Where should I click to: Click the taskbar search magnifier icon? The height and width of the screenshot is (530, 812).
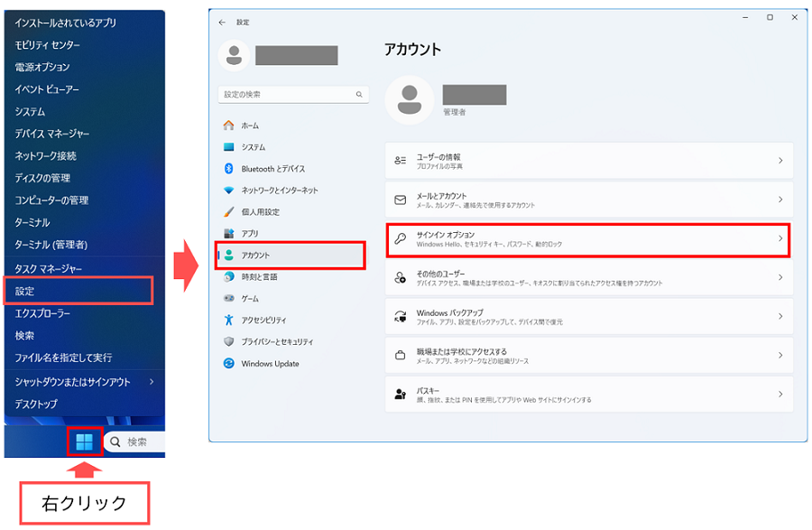pos(115,442)
